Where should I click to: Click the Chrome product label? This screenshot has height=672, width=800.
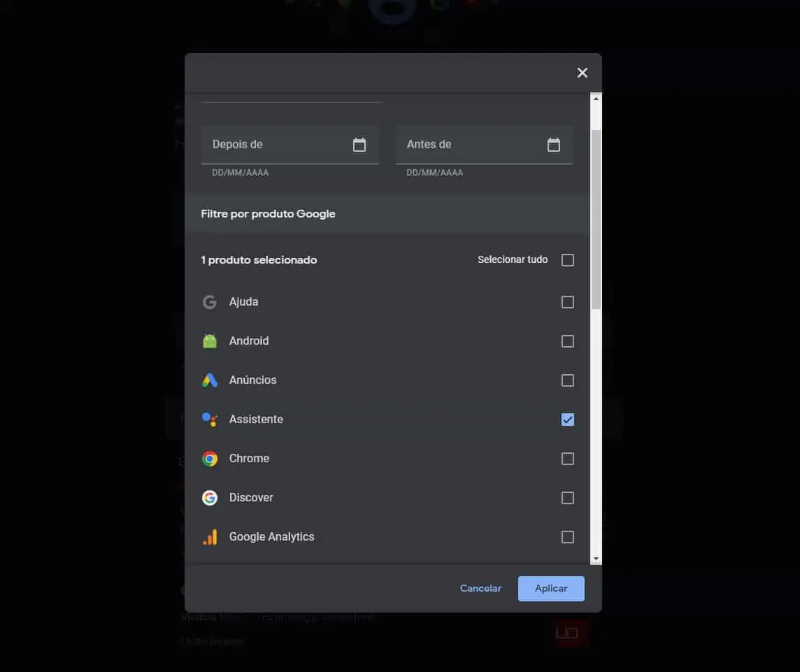coord(249,459)
